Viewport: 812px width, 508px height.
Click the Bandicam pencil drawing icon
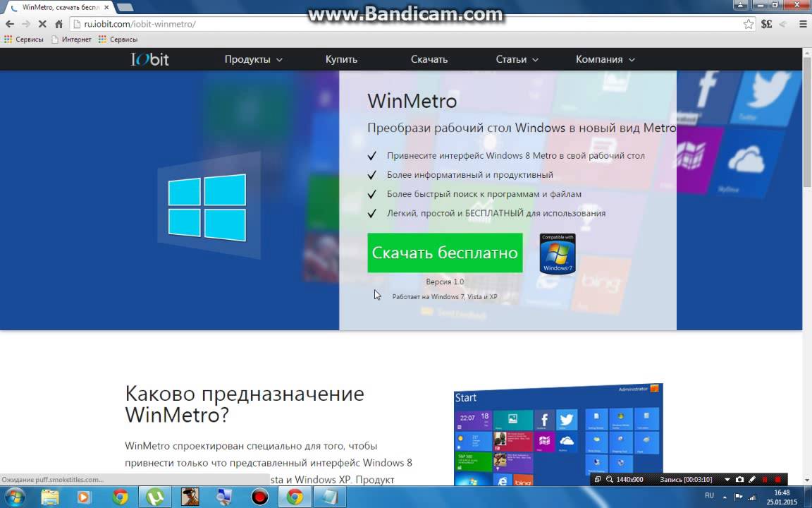tap(752, 480)
